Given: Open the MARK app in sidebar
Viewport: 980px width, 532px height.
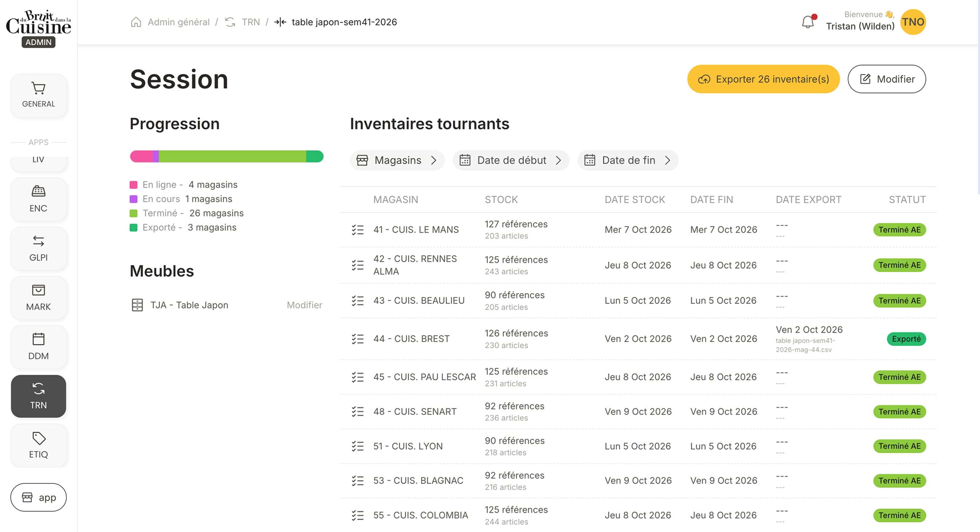Looking at the screenshot, I should (38, 298).
